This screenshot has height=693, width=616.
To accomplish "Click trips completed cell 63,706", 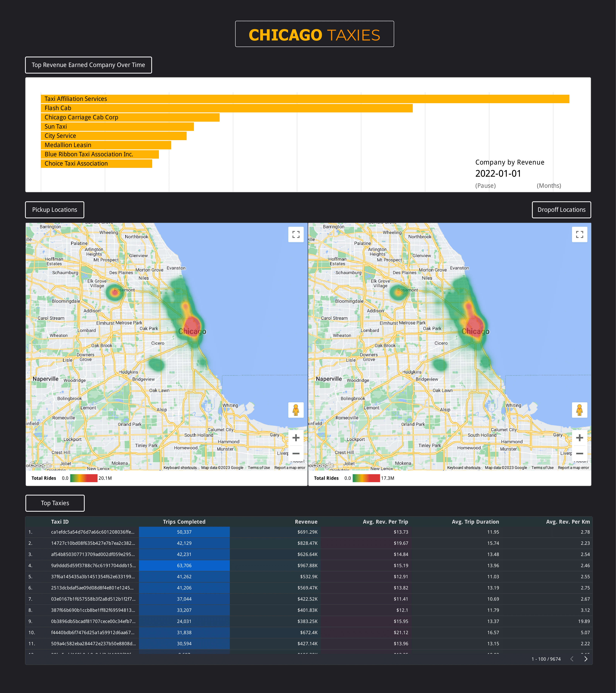I will pyautogui.click(x=184, y=565).
